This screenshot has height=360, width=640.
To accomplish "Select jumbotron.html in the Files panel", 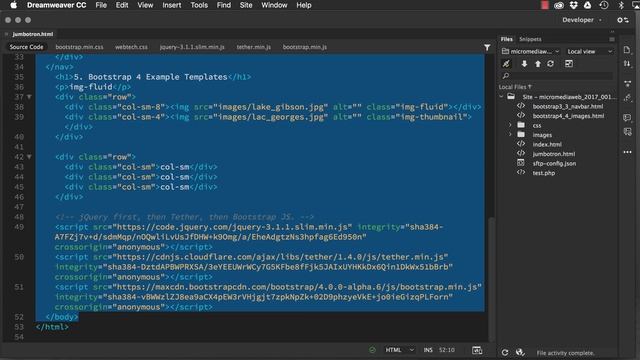I will coord(553,154).
